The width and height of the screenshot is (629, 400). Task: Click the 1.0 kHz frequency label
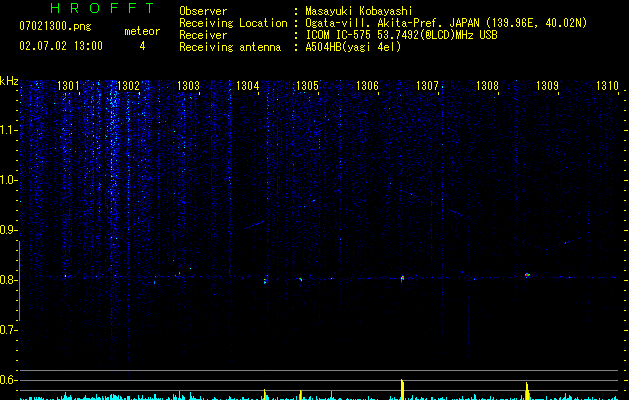click(x=8, y=180)
